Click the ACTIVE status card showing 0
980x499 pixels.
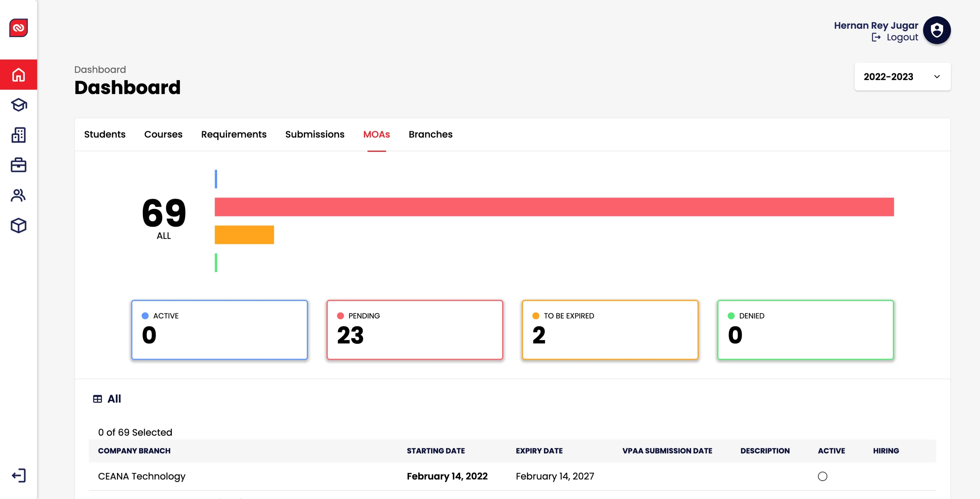coord(220,329)
